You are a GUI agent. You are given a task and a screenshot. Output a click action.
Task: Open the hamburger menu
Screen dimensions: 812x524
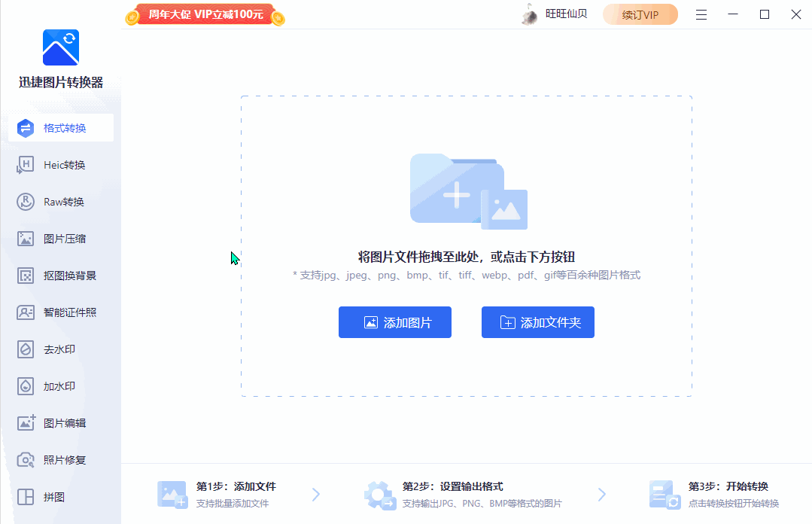coord(701,14)
